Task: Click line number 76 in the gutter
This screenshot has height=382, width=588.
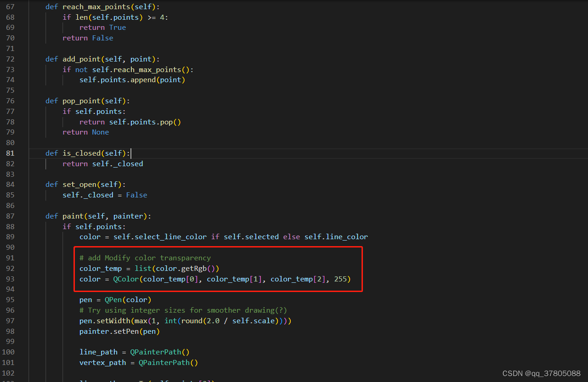Action: 10,101
